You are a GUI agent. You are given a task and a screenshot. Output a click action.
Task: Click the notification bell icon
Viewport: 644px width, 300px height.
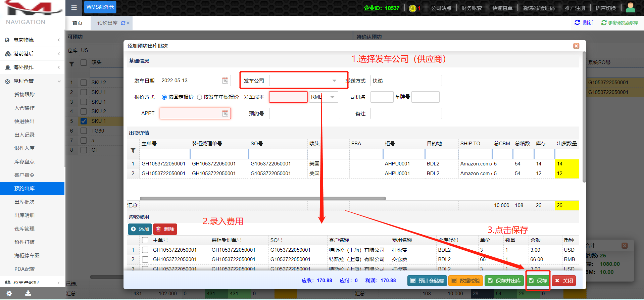[x=412, y=8]
